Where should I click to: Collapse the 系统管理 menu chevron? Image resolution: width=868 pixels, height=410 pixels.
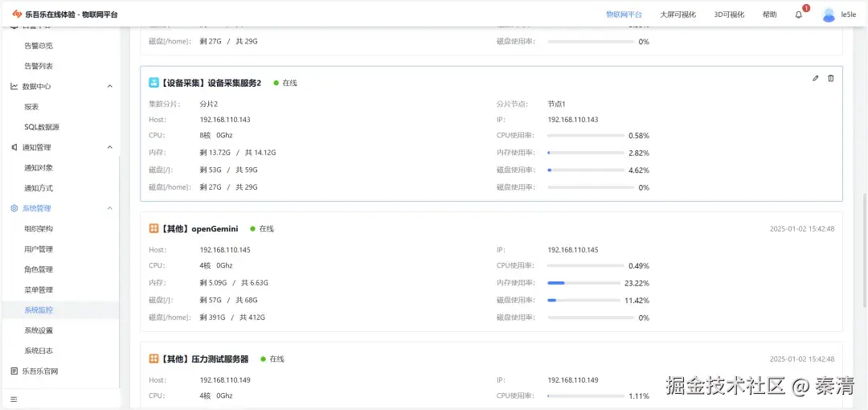pos(109,208)
